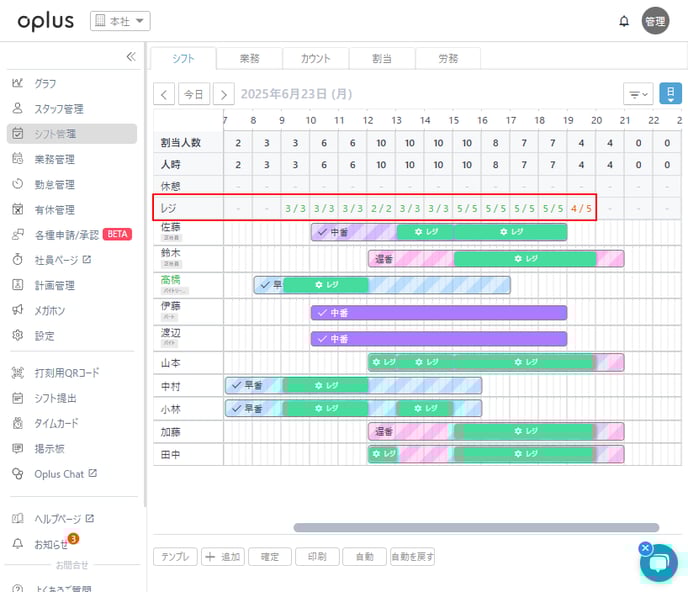Screen dimensions: 688x592
Task: Click the horizontal timeline scrollbar
Action: coord(476,527)
